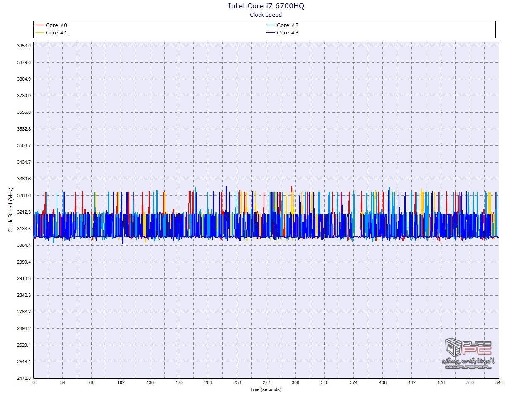Click the 136 tick on time axis
The height and width of the screenshot is (399, 532).
pos(150,383)
